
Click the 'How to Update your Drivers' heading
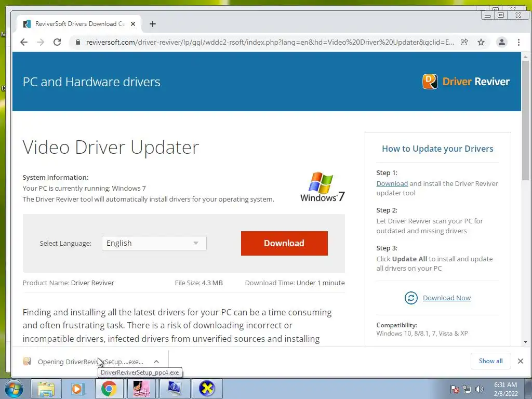click(x=437, y=149)
